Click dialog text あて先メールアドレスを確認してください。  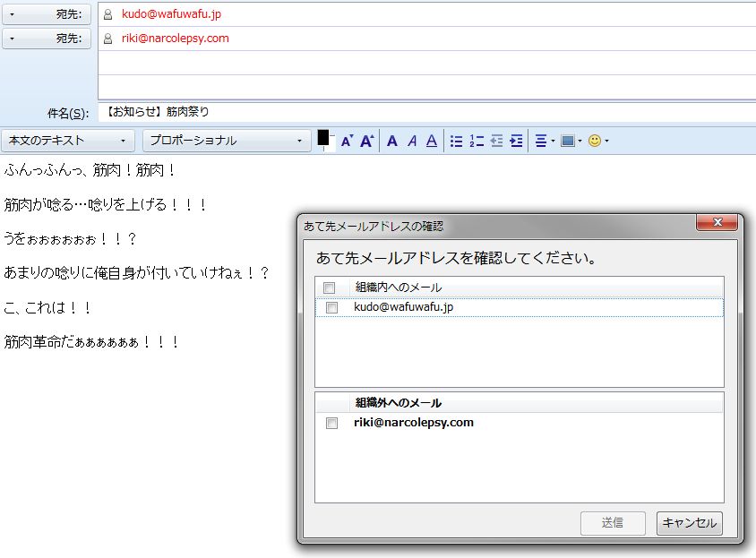coord(456,258)
